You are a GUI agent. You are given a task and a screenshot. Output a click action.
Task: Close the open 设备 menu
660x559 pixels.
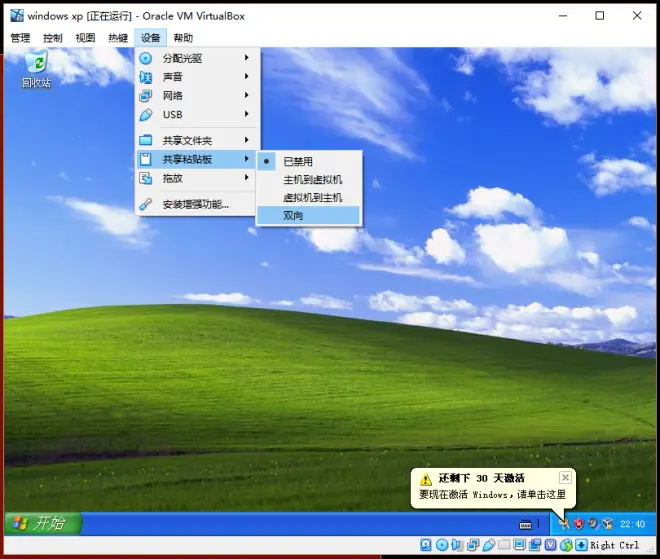[151, 38]
